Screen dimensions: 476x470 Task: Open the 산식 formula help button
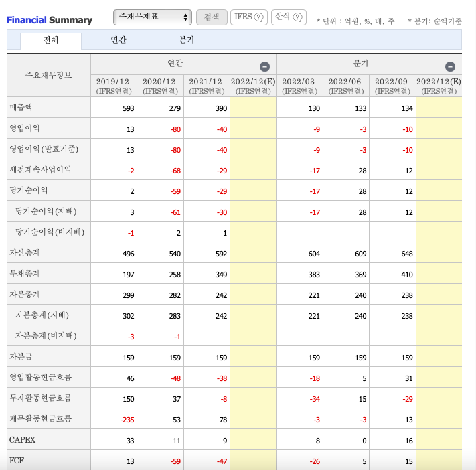(x=289, y=17)
